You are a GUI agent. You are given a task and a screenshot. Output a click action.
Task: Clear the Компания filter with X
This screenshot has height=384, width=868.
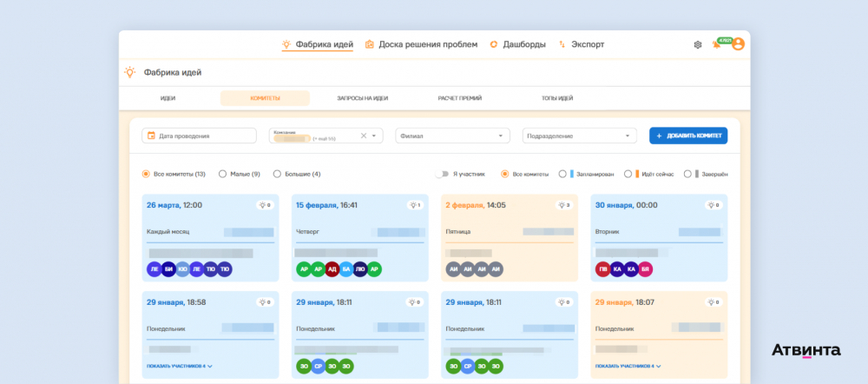[x=364, y=136]
